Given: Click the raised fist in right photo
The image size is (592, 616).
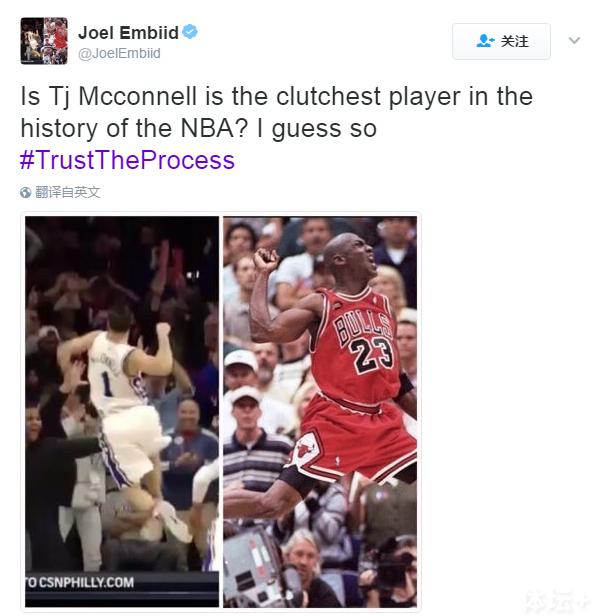Looking at the screenshot, I should click(266, 260).
